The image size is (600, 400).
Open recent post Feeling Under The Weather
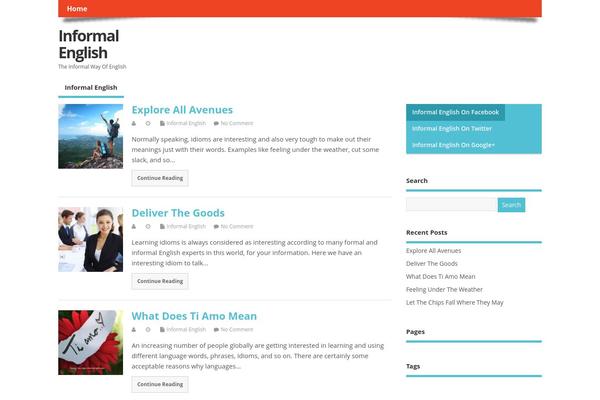point(444,289)
